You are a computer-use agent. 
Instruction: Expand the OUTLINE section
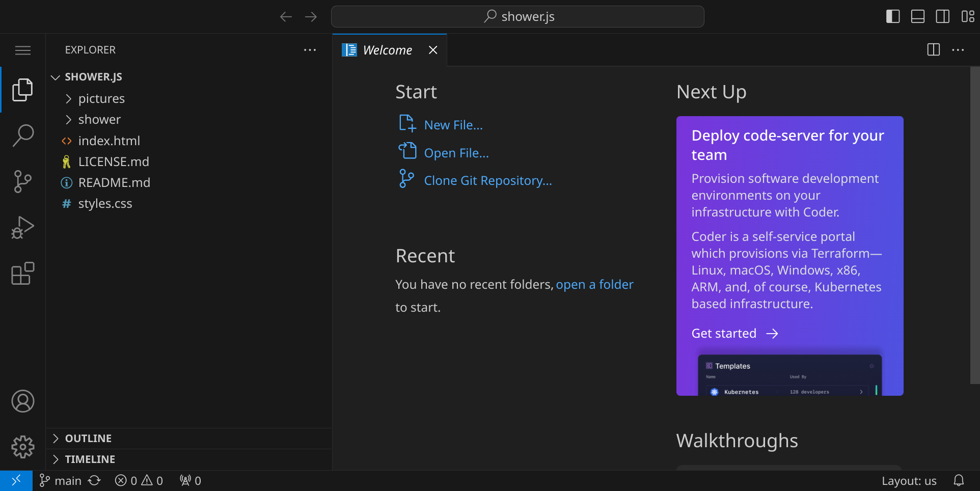(88, 439)
